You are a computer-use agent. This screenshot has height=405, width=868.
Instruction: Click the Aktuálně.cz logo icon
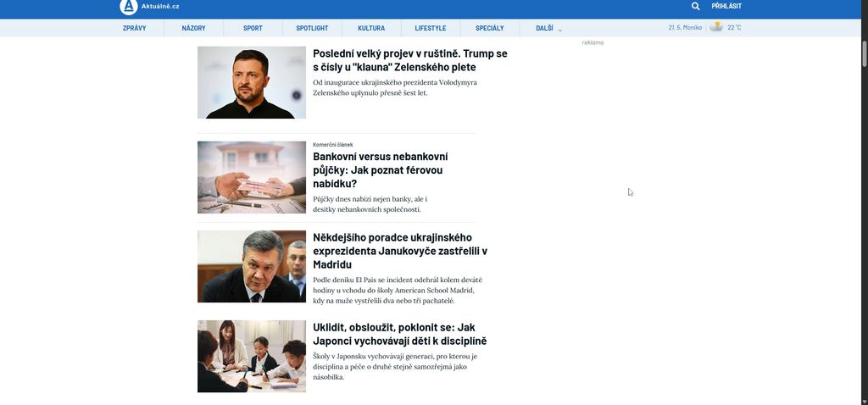pos(129,7)
